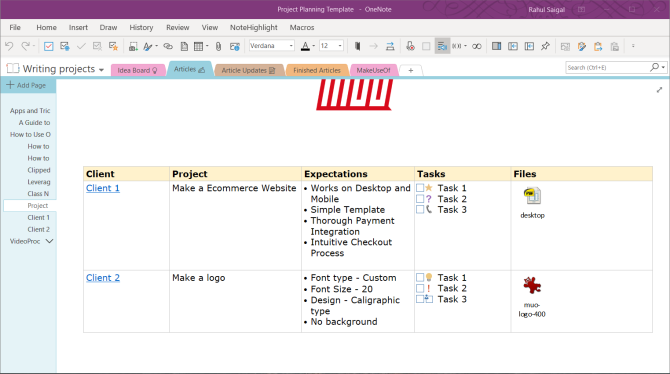Click the Undo arrow
This screenshot has height=374, width=670.
[9, 46]
